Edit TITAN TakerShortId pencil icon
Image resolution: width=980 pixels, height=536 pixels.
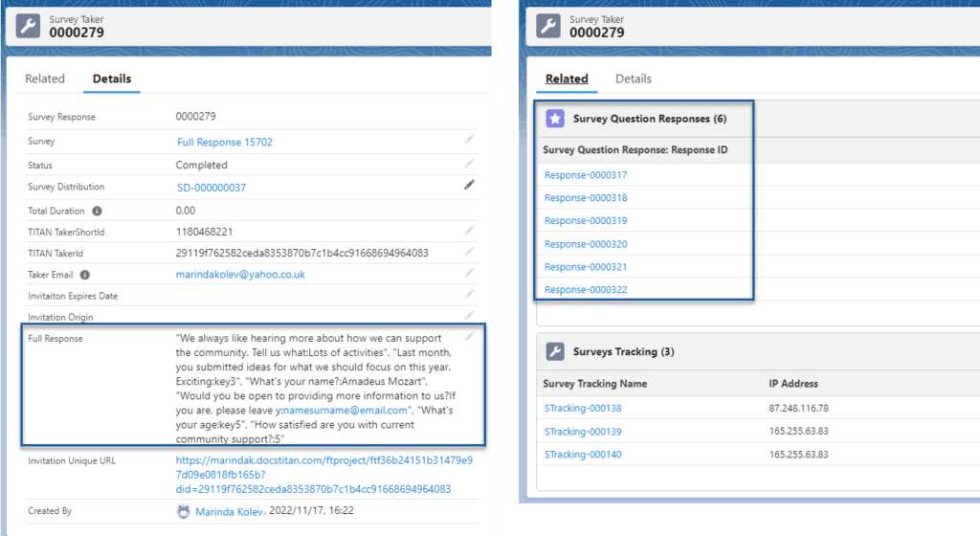[x=469, y=231]
